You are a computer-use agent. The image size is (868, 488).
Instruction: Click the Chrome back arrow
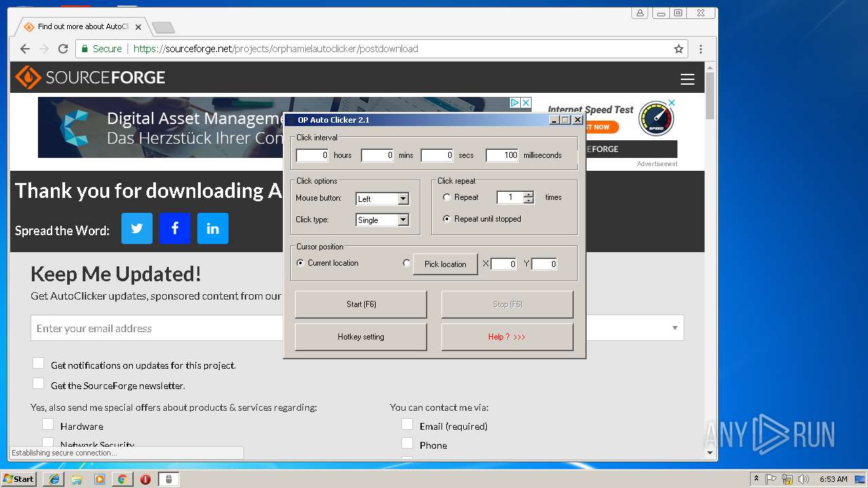click(25, 49)
